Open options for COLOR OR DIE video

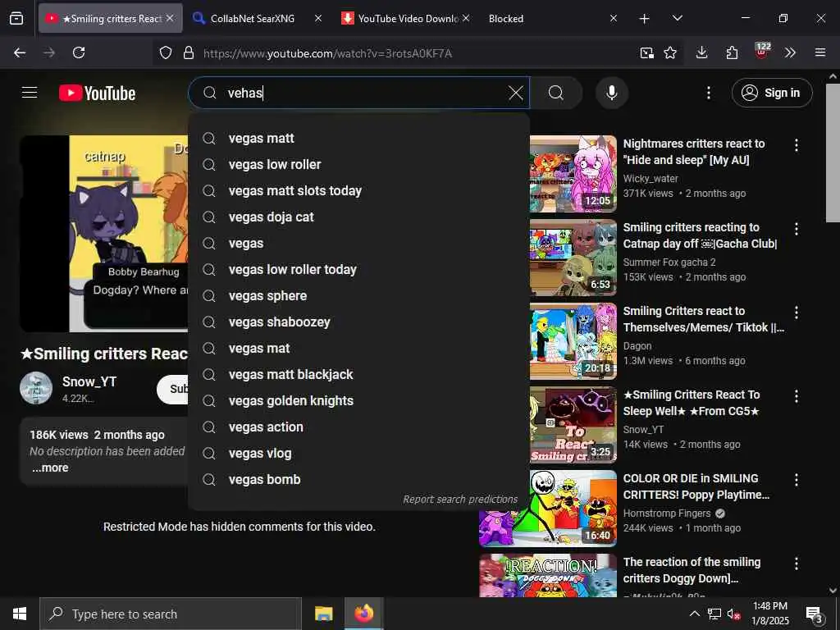(797, 479)
